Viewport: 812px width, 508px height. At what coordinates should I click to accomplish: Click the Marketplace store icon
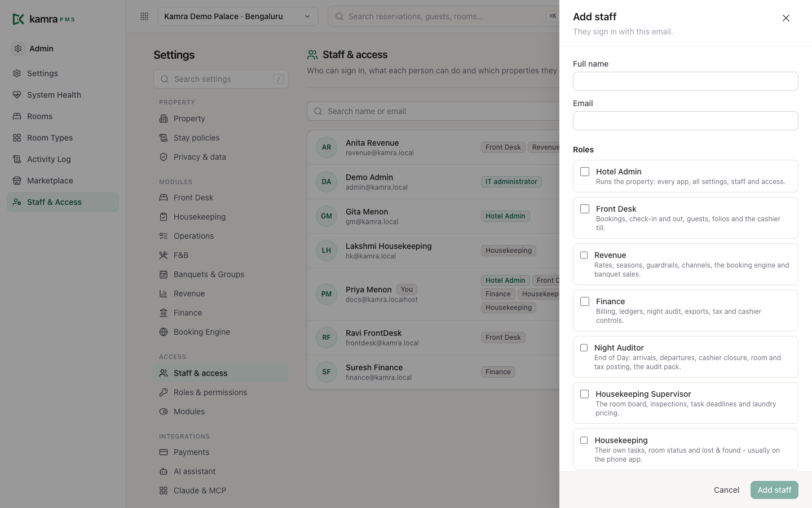tap(17, 181)
